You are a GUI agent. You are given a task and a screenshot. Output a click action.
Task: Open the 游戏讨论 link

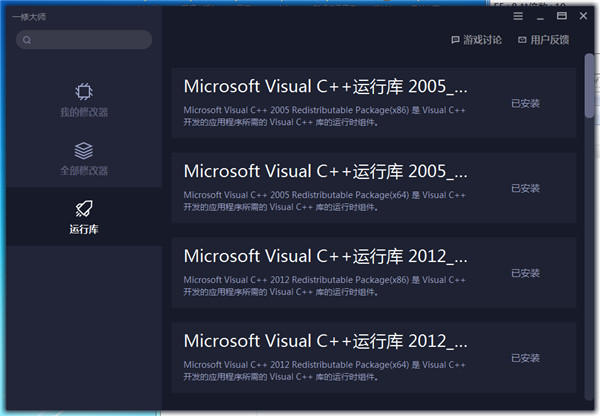482,40
